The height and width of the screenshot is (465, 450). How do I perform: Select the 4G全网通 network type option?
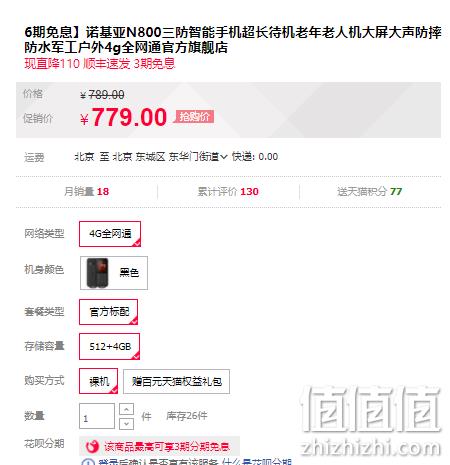pos(110,234)
